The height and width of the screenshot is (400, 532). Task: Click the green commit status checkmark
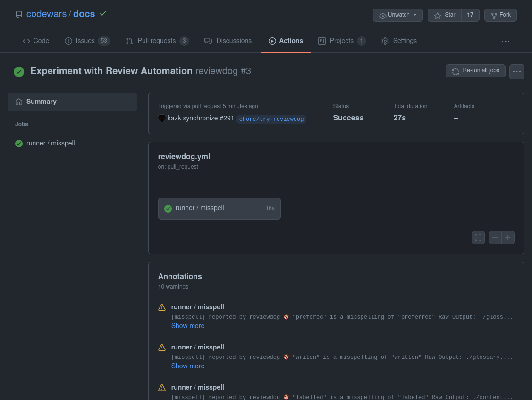click(x=103, y=14)
